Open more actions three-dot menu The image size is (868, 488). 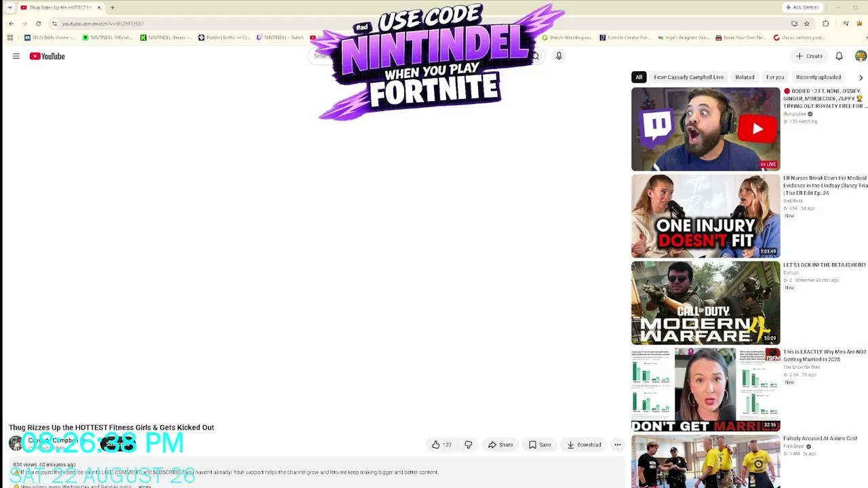pyautogui.click(x=618, y=445)
